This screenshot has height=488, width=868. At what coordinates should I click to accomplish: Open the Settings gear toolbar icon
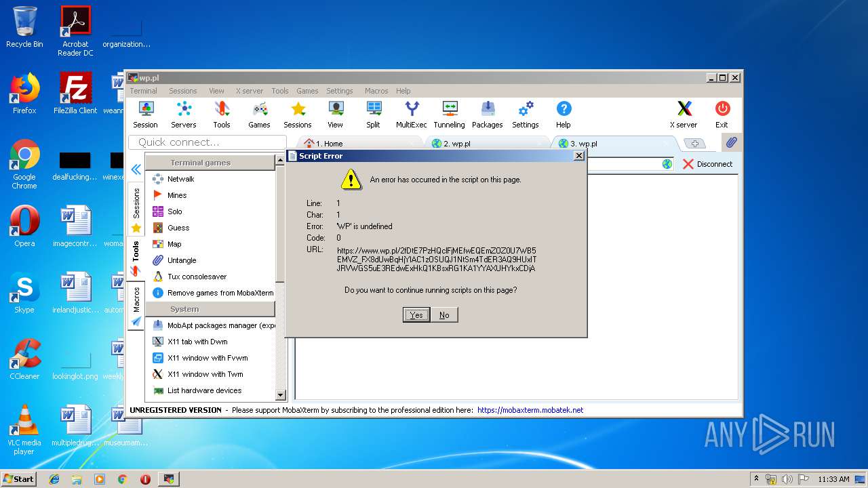click(526, 115)
